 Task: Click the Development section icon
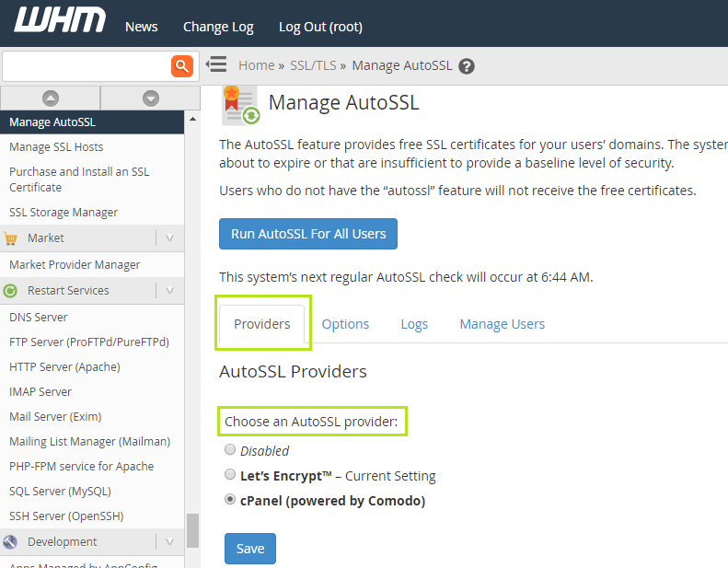click(x=10, y=542)
